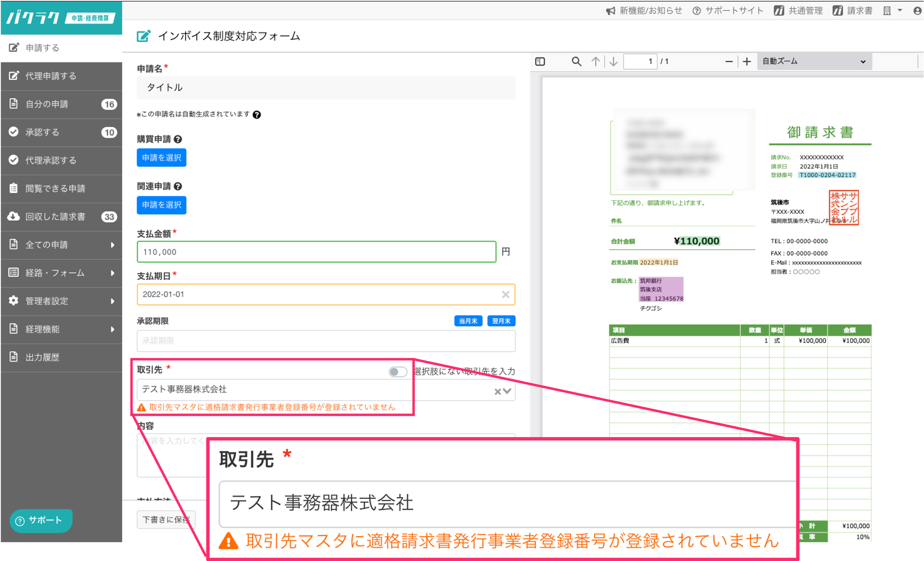Click the PDF search magnifier icon
This screenshot has height=561, width=924.
(x=576, y=61)
